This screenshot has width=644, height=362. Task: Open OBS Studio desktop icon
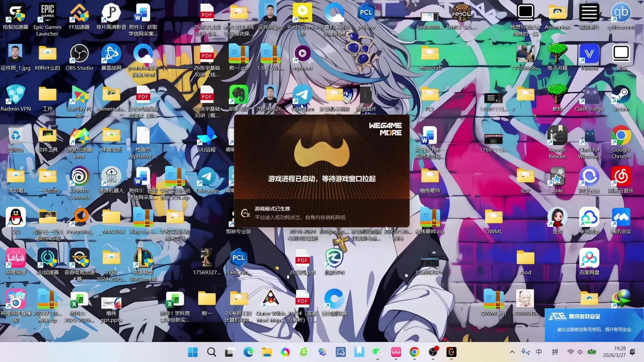[x=79, y=57]
